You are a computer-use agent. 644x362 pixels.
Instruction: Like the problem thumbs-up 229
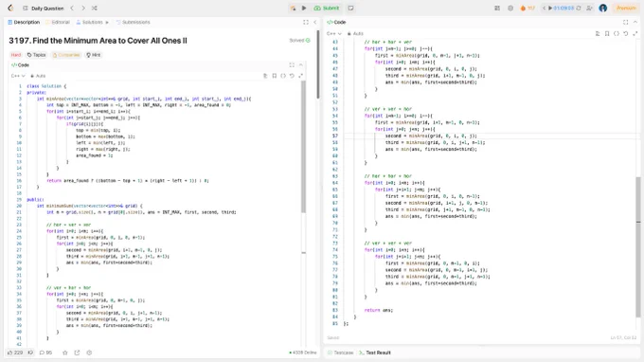coord(15,353)
